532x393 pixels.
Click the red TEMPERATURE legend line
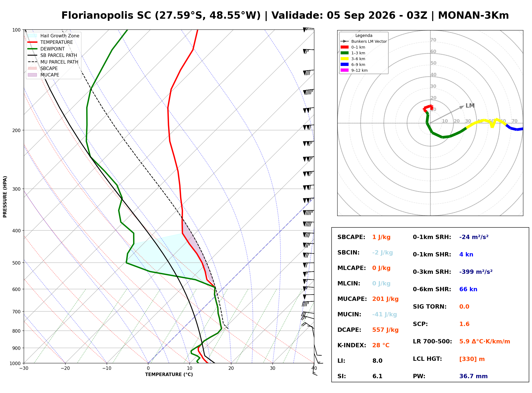32,42
